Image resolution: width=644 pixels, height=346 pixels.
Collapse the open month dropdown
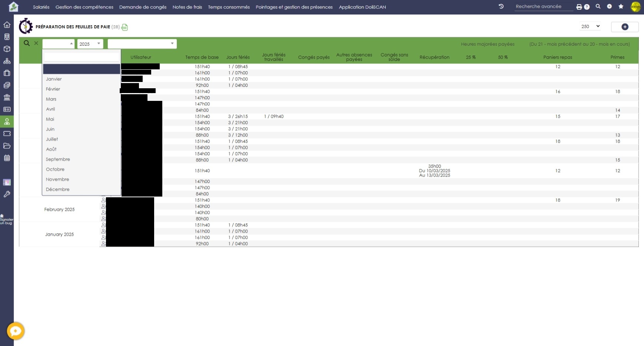click(x=59, y=44)
